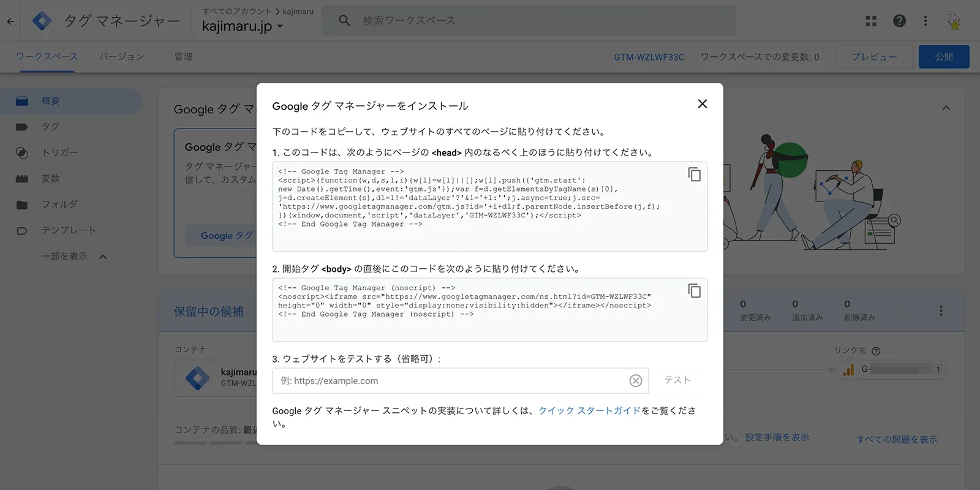Copy the head code snippet
Image resolution: width=980 pixels, height=490 pixels.
(694, 175)
